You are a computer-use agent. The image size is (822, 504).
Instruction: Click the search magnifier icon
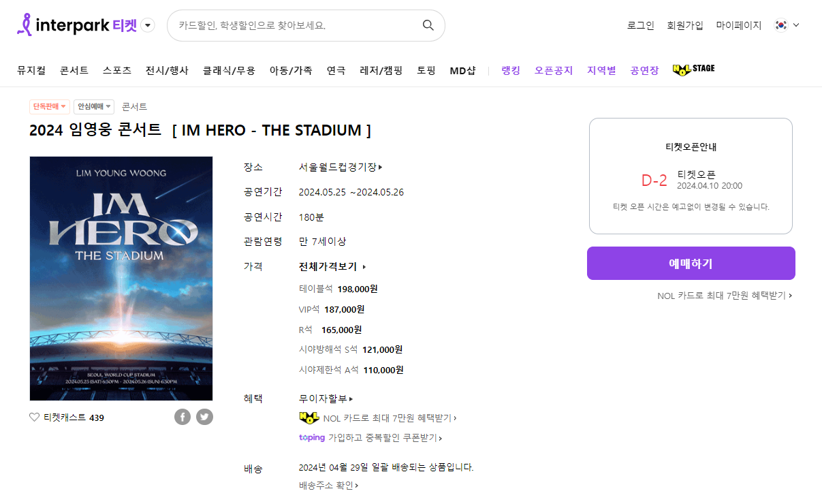(x=428, y=25)
